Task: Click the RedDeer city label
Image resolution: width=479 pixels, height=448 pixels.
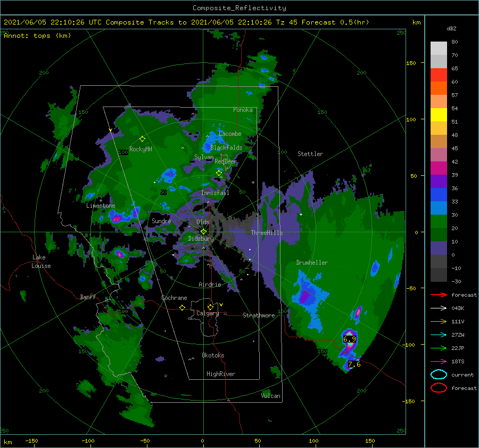Action: (226, 161)
